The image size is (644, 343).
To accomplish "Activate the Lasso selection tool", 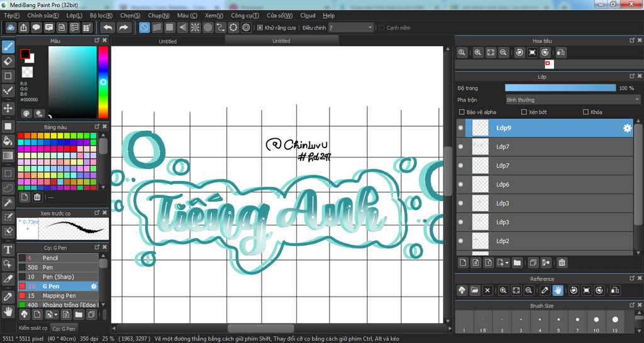I will coord(8,188).
